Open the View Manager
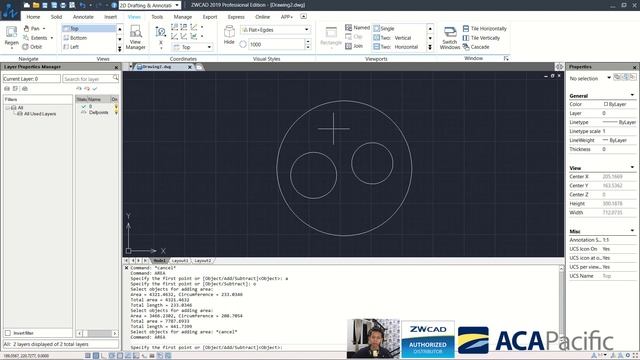640x360 pixels. pos(136,37)
